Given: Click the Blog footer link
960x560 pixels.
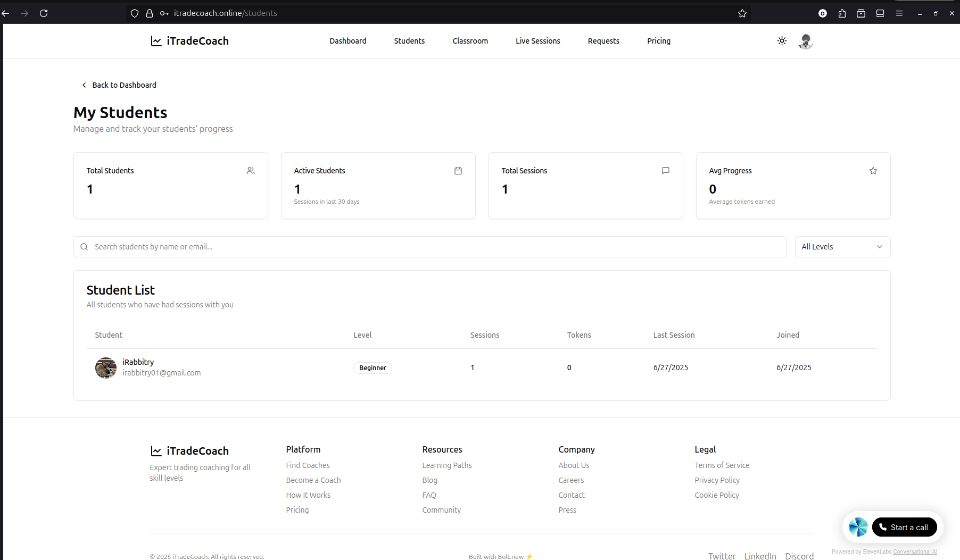Looking at the screenshot, I should (430, 480).
